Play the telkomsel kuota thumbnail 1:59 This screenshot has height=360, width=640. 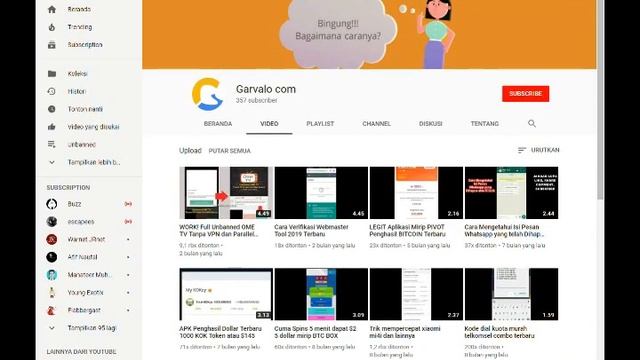pos(511,294)
